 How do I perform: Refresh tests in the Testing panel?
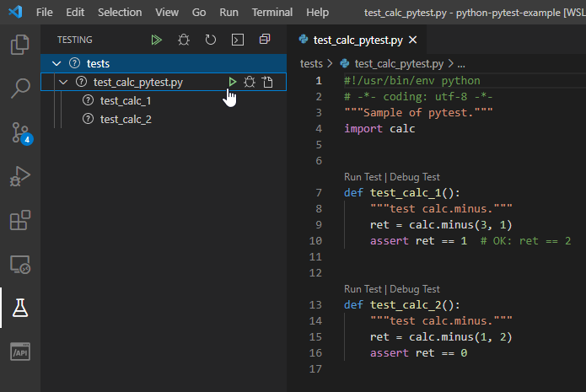pyautogui.click(x=211, y=40)
